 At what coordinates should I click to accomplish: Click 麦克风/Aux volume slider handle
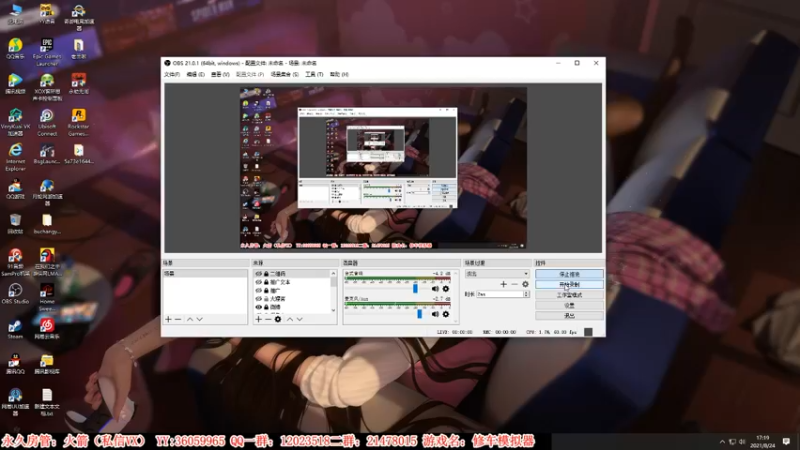pos(419,314)
